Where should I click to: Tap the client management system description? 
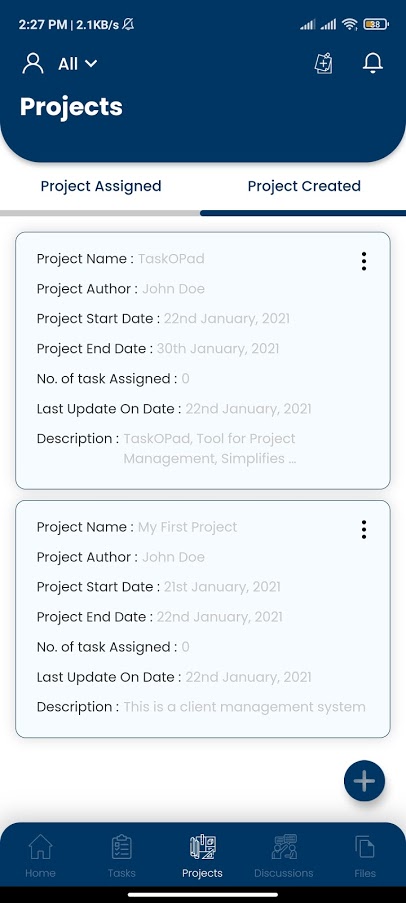tap(244, 707)
